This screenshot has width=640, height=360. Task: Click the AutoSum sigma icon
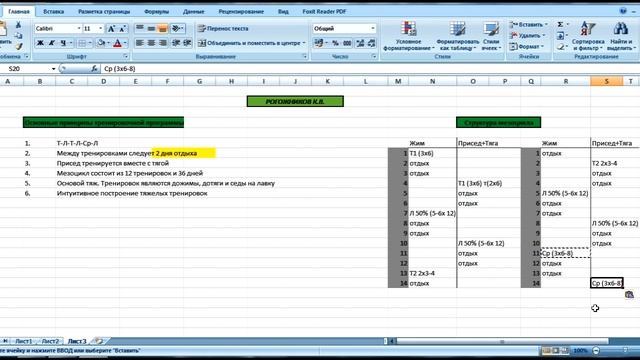tap(561, 25)
